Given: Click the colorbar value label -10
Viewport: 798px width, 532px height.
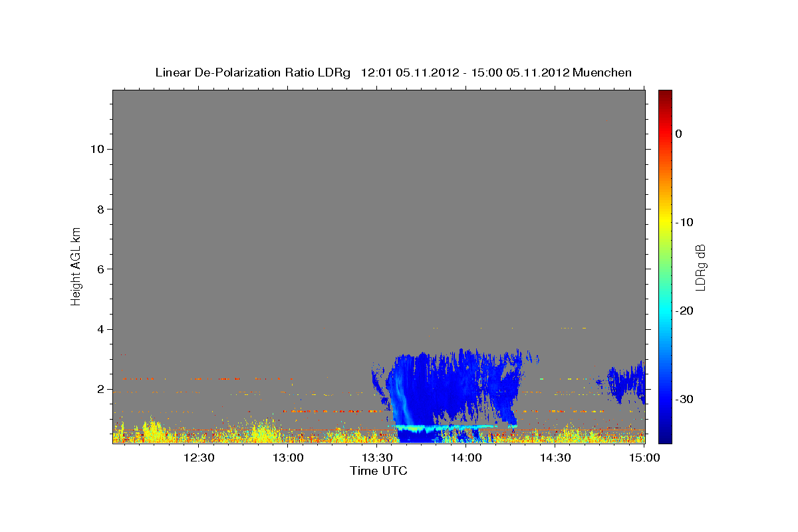Looking at the screenshot, I should click(686, 222).
